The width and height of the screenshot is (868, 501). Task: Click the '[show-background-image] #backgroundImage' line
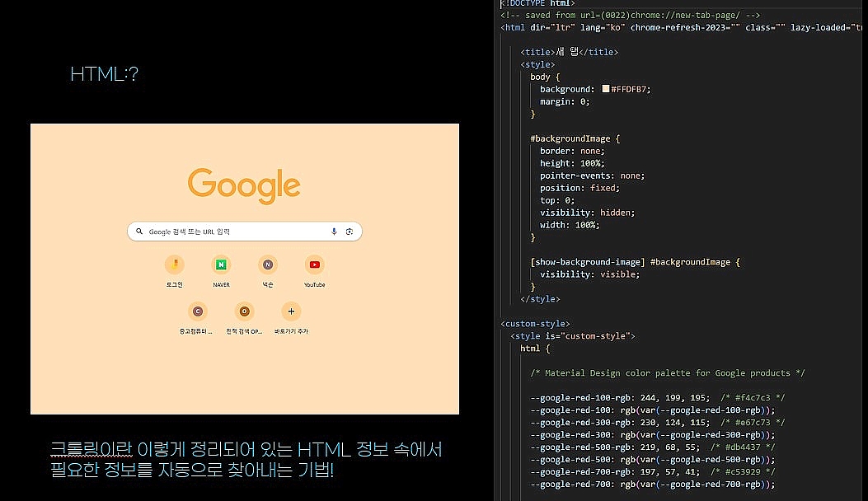pyautogui.click(x=635, y=262)
